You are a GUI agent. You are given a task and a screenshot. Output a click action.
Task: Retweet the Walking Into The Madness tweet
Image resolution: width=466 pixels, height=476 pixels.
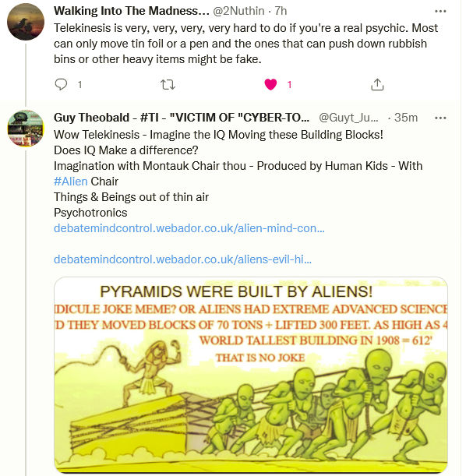[168, 84]
